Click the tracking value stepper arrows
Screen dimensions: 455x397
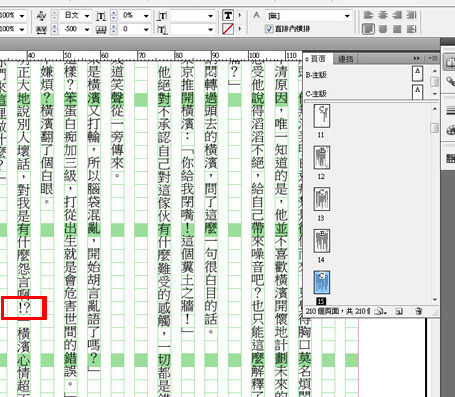pos(54,30)
